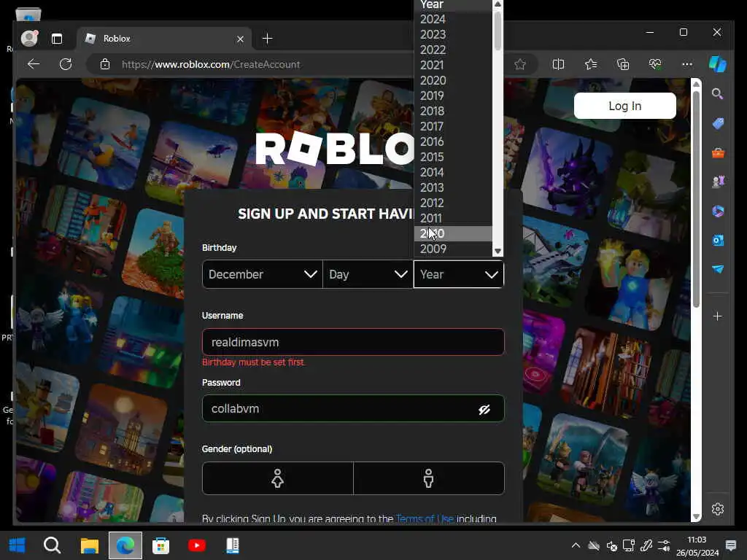Click page scrollbar down arrow
Viewport: 747px width, 560px height.
pyautogui.click(x=696, y=517)
